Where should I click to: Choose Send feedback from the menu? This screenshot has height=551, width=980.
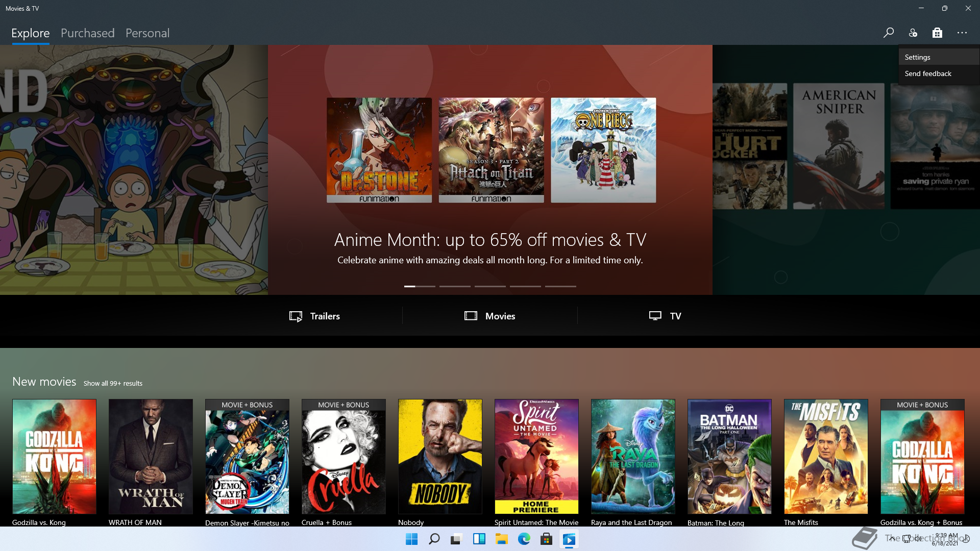(939, 73)
